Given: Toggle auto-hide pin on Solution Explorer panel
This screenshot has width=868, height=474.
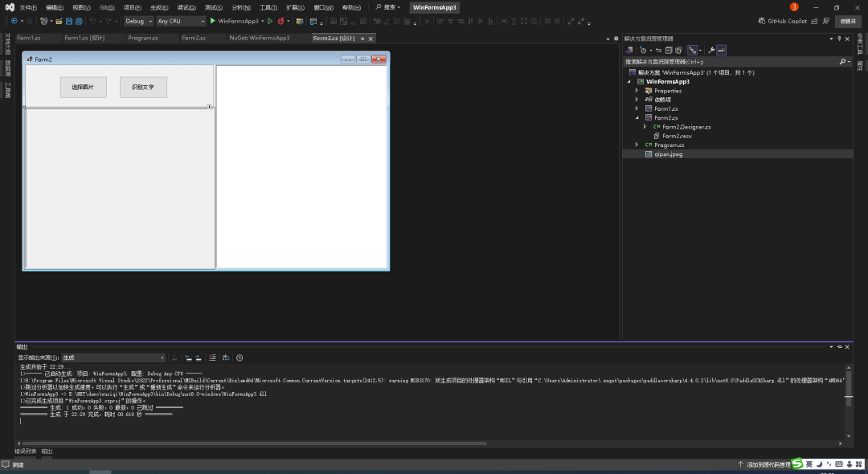Looking at the screenshot, I should [839, 39].
